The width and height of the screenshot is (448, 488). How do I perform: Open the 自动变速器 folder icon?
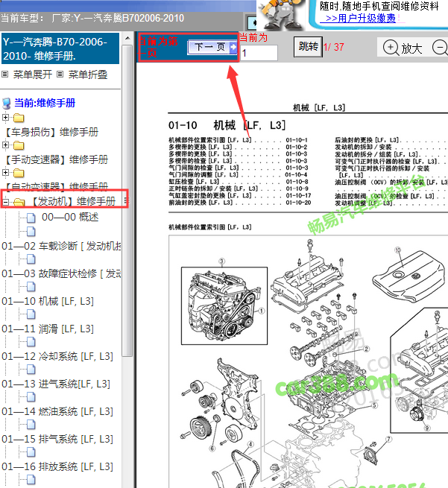19,173
